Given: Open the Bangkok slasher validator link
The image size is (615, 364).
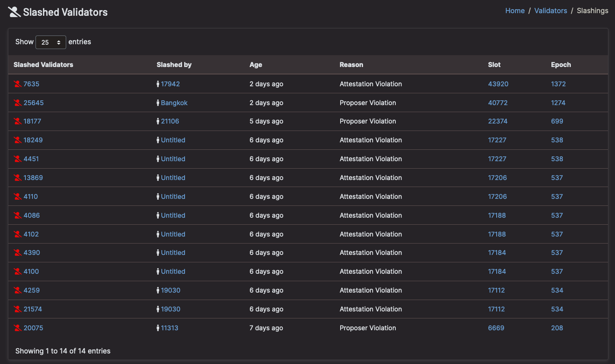Looking at the screenshot, I should (x=174, y=103).
